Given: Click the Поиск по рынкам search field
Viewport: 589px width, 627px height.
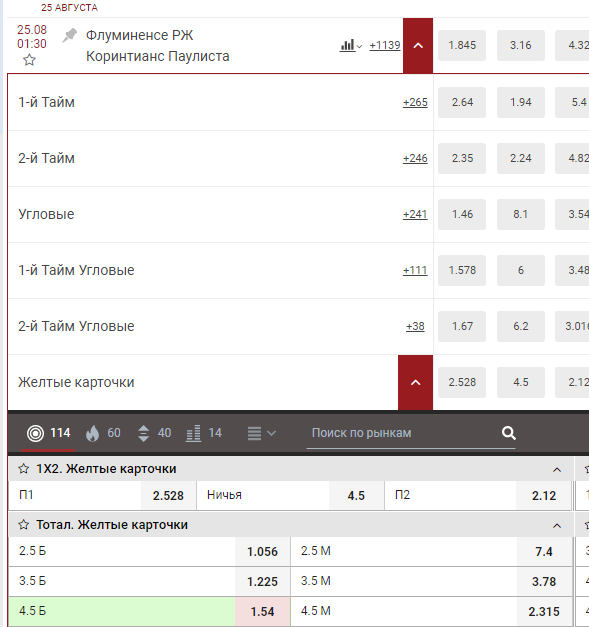Looking at the screenshot, I should (403, 433).
